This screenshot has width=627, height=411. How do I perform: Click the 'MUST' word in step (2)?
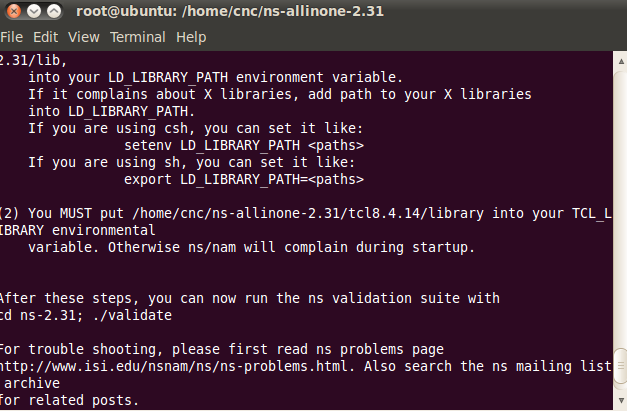76,213
